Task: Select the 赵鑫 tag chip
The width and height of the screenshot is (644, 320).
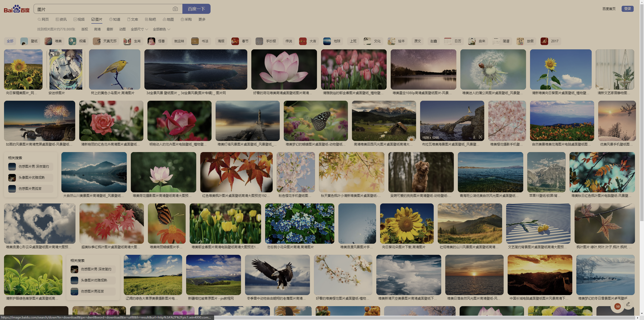Action: 434,41
